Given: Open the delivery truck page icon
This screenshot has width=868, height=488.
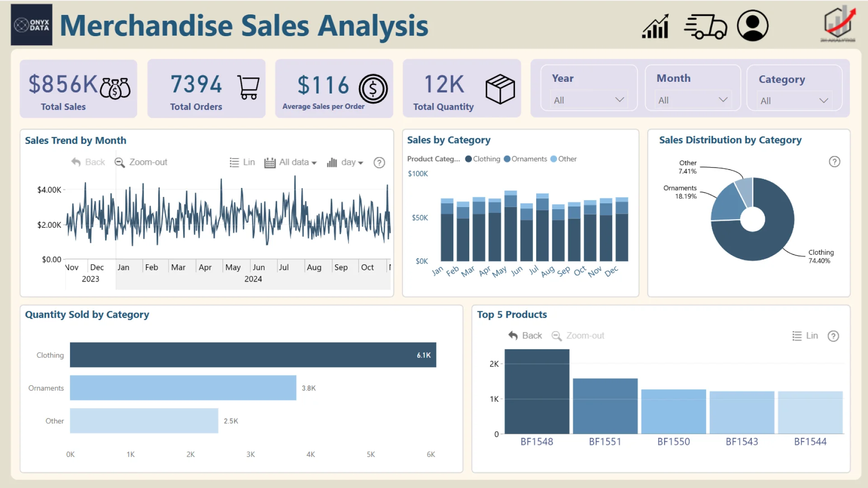Looking at the screenshot, I should tap(705, 26).
